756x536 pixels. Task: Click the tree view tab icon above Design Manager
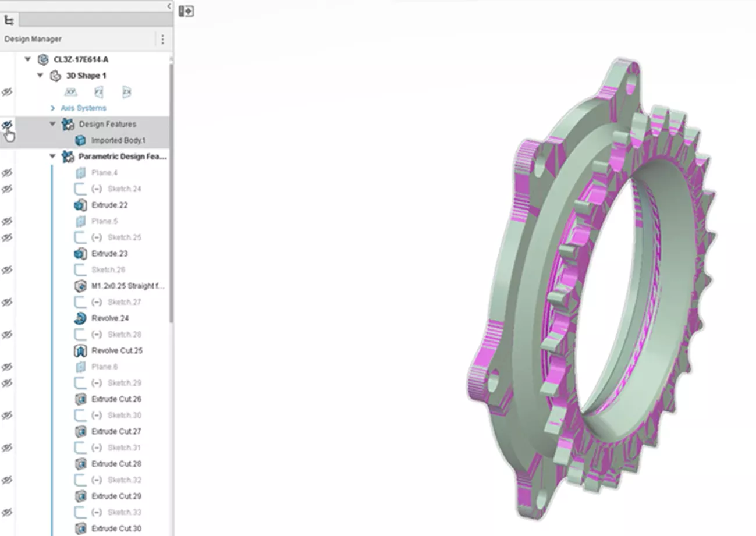coord(9,19)
